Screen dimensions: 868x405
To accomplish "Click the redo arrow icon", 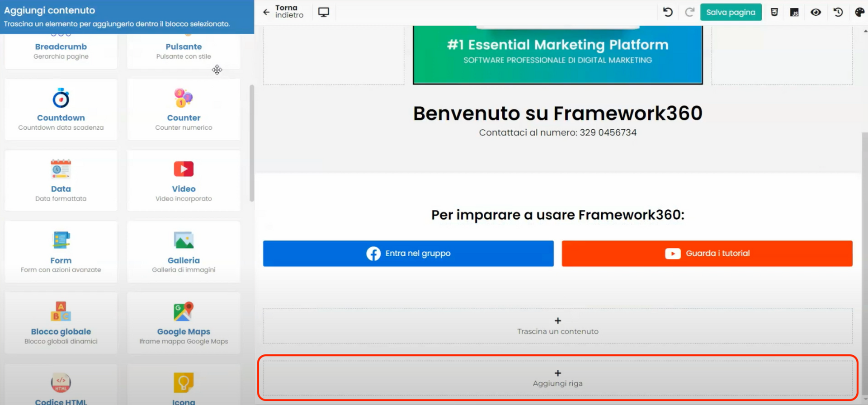I will tap(689, 12).
